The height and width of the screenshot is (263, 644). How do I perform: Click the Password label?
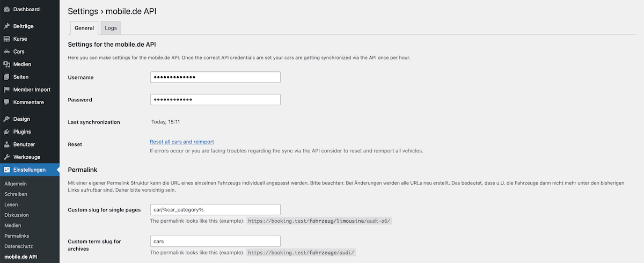click(x=80, y=100)
